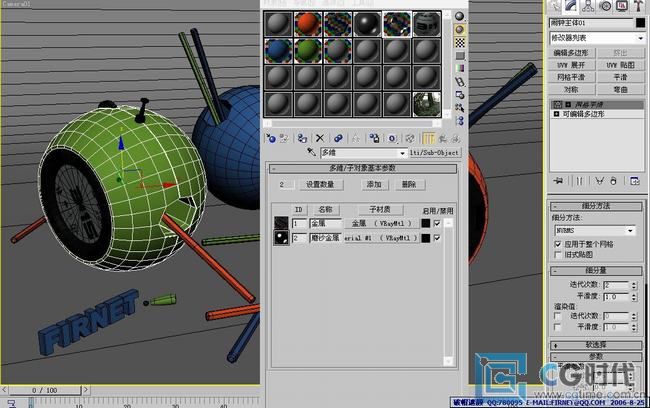Viewport: 650px width, 408px height.
Task: Click the make preview film icon
Action: (x=460, y=82)
